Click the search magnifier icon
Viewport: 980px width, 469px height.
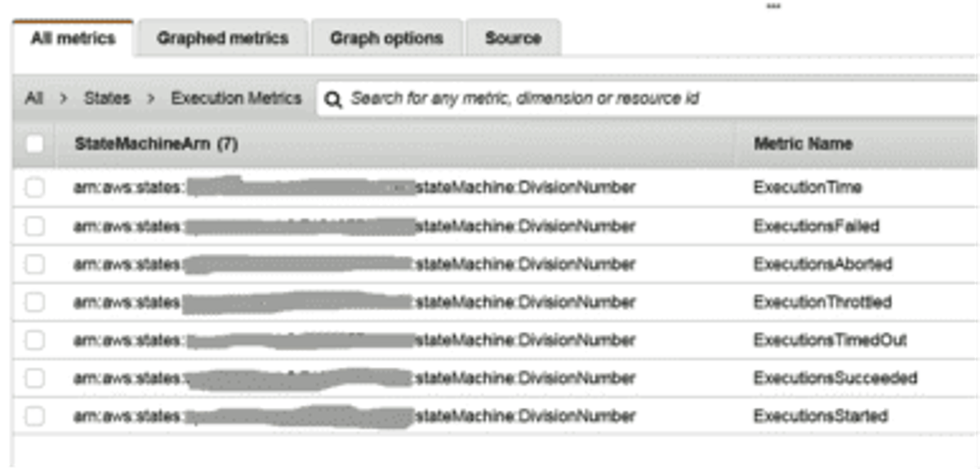click(332, 99)
